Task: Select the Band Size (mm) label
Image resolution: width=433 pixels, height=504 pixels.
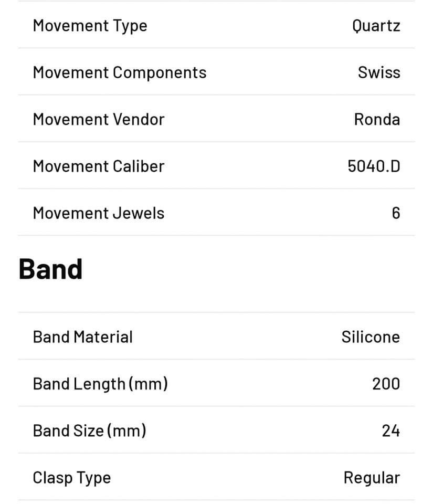Action: [x=89, y=431]
